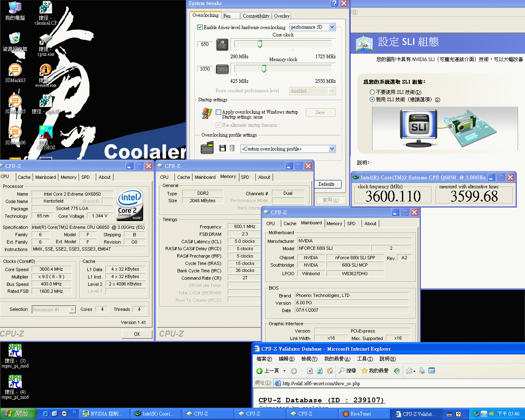525x420 pixels.
Task: Click the 上一頁 Back button in IE
Action: (267, 371)
